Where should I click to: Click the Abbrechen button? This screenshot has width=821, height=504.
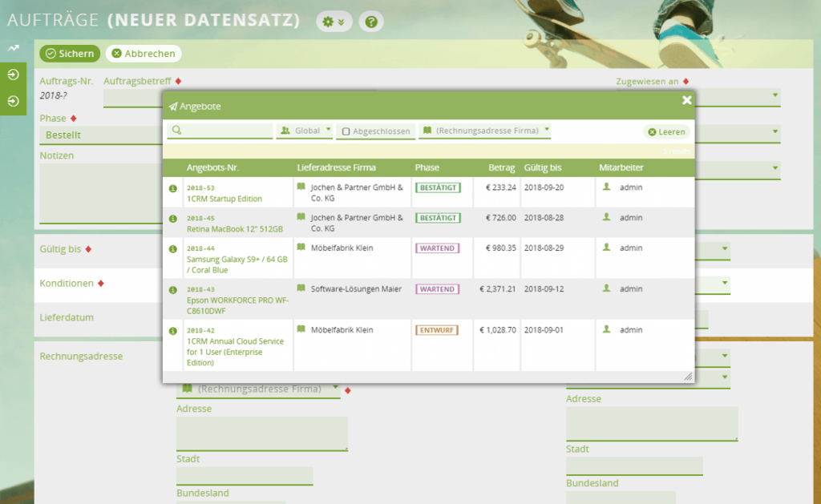click(144, 54)
